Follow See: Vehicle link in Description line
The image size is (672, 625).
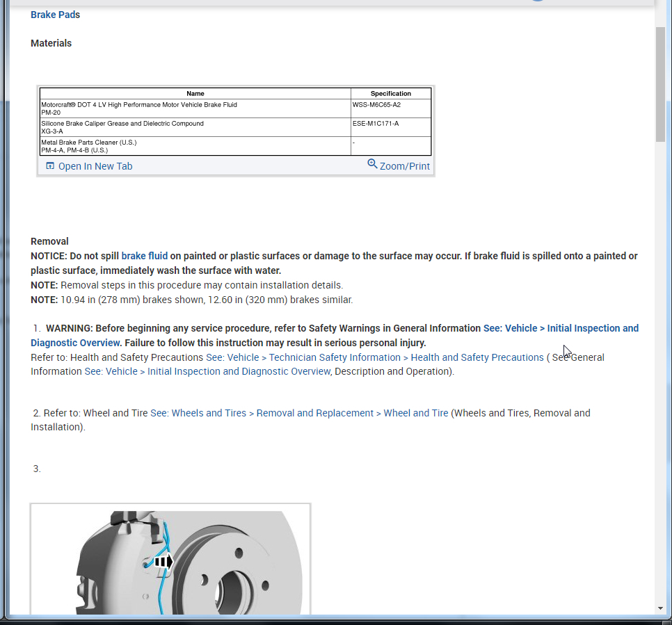pyautogui.click(x=111, y=371)
